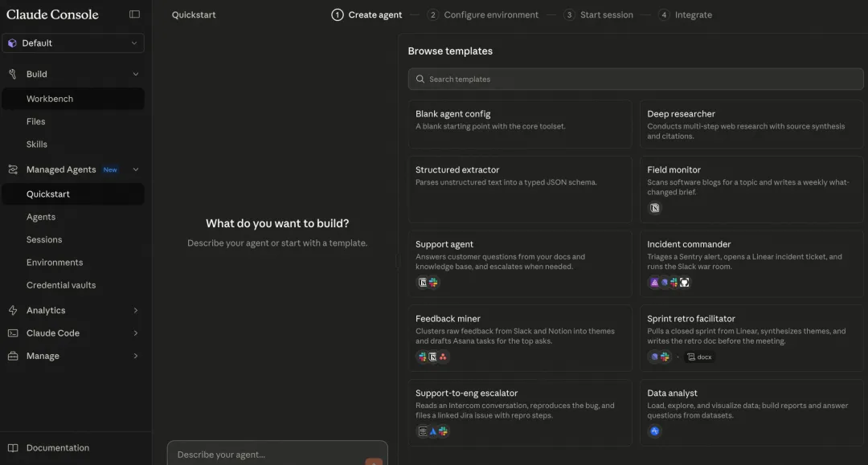Click the Analytics lightning icon
The height and width of the screenshot is (465, 868).
point(13,311)
